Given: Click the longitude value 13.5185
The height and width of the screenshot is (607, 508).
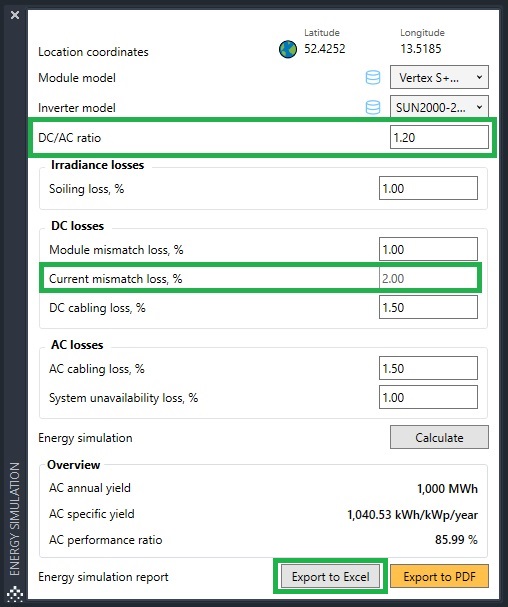Looking at the screenshot, I should 420,49.
